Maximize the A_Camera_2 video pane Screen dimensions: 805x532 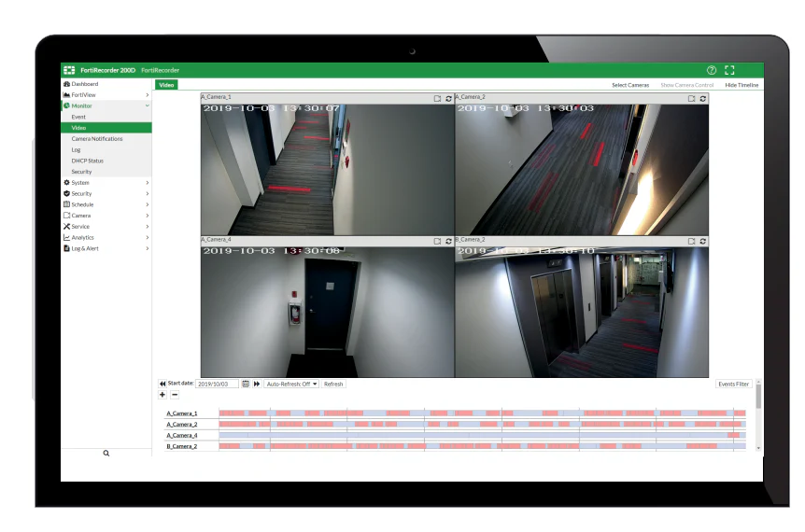692,99
